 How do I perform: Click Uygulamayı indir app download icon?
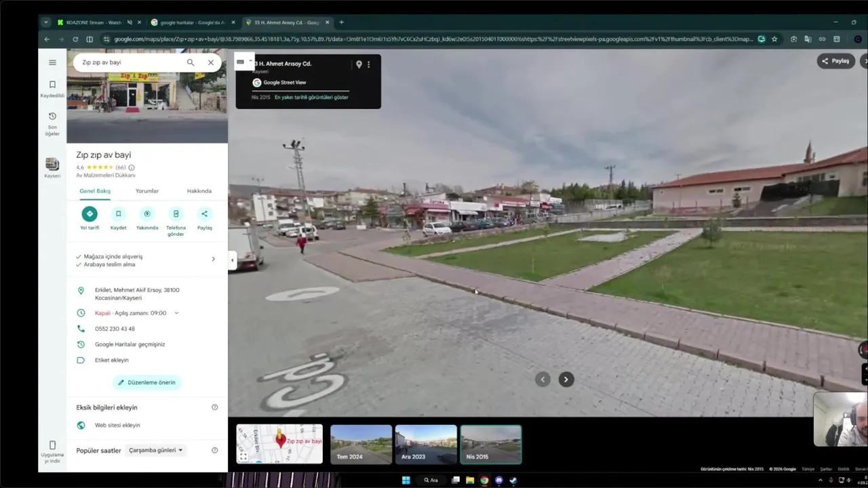tap(52, 452)
